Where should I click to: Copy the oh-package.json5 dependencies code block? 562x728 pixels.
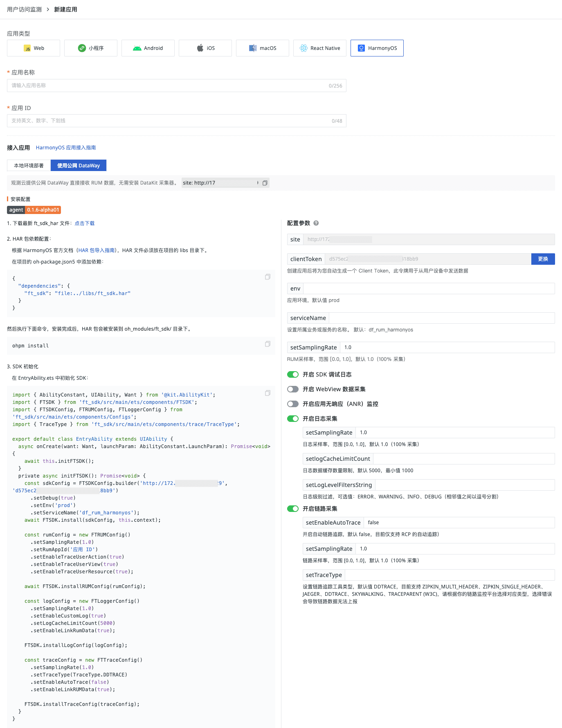268,277
